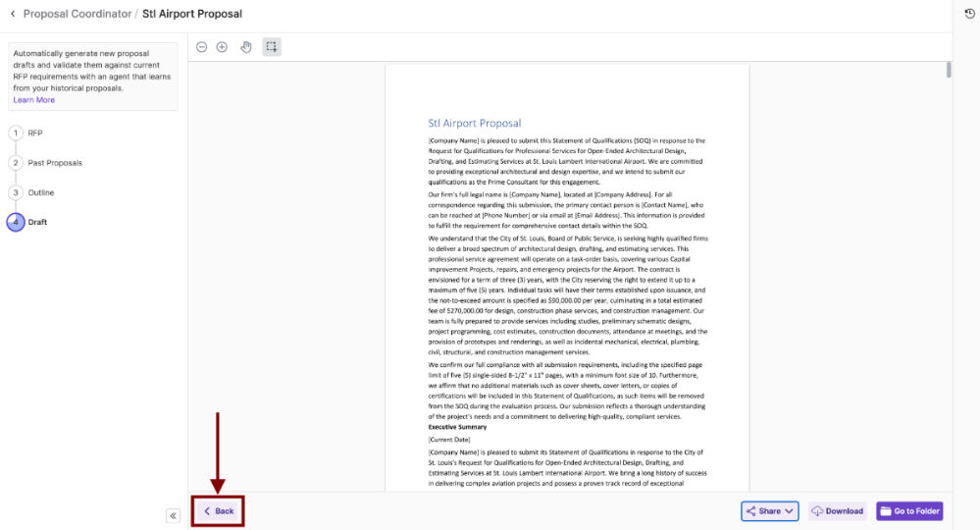Click the zoom out magnifier icon

pos(201,47)
